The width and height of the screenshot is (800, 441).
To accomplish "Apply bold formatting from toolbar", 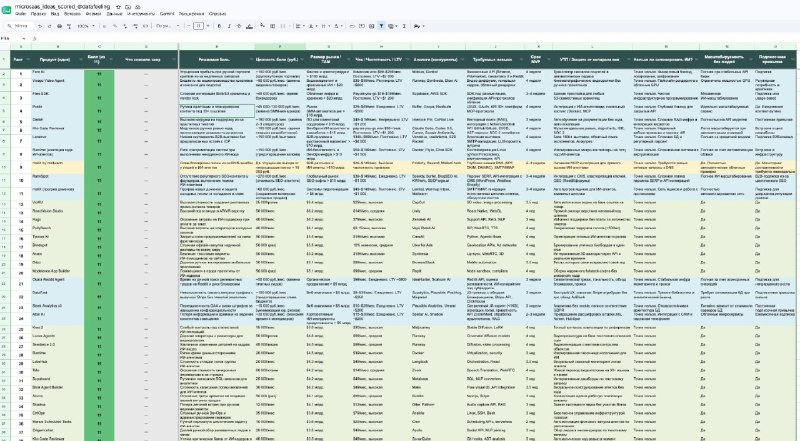I will click(219, 26).
